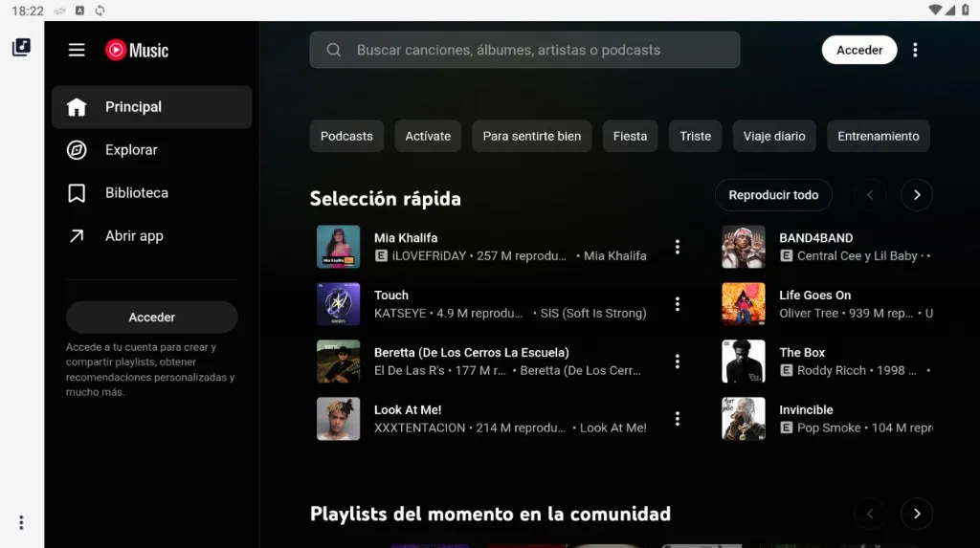Open the KATSEYE artist link
This screenshot has width=980, height=548.
coord(400,314)
